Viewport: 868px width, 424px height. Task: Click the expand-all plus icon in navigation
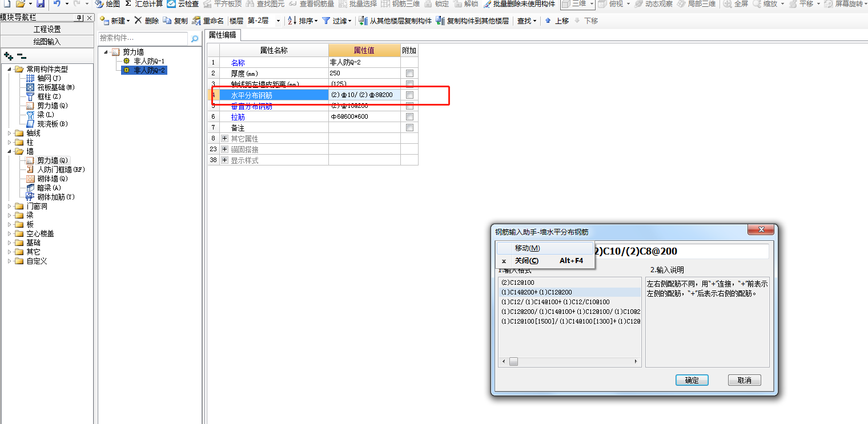(9, 56)
